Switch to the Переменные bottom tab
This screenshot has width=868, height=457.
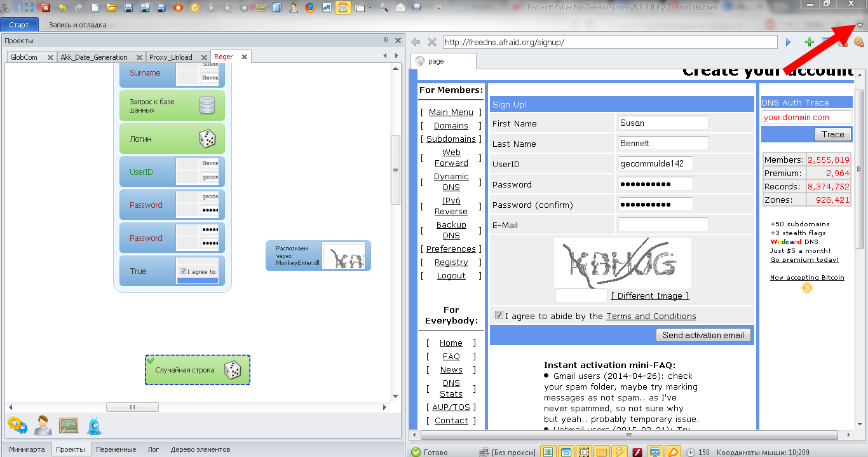pyautogui.click(x=116, y=449)
